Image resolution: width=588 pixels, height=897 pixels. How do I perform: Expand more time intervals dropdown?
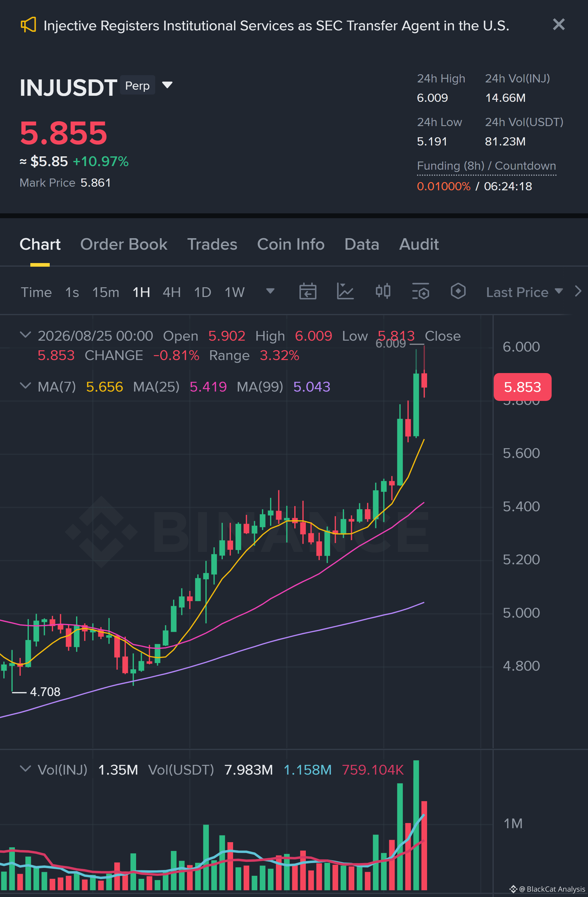tap(270, 291)
